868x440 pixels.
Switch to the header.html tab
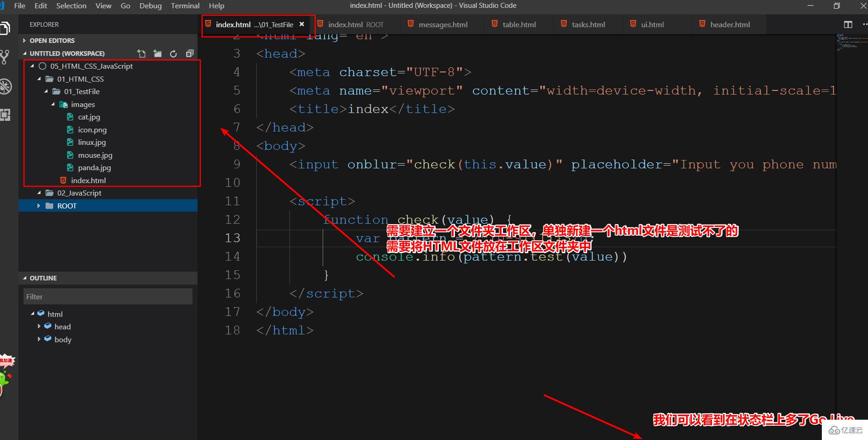click(730, 24)
